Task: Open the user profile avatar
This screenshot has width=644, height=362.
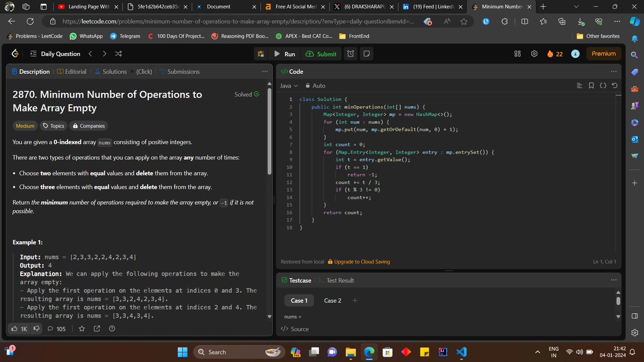Action: (575, 54)
